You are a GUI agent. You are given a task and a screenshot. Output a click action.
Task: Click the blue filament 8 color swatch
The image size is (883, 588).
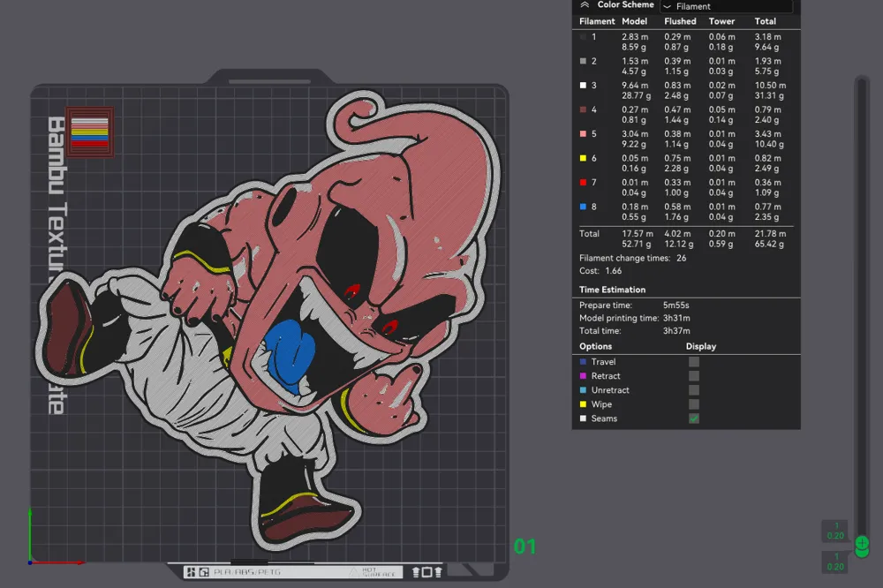pyautogui.click(x=583, y=207)
